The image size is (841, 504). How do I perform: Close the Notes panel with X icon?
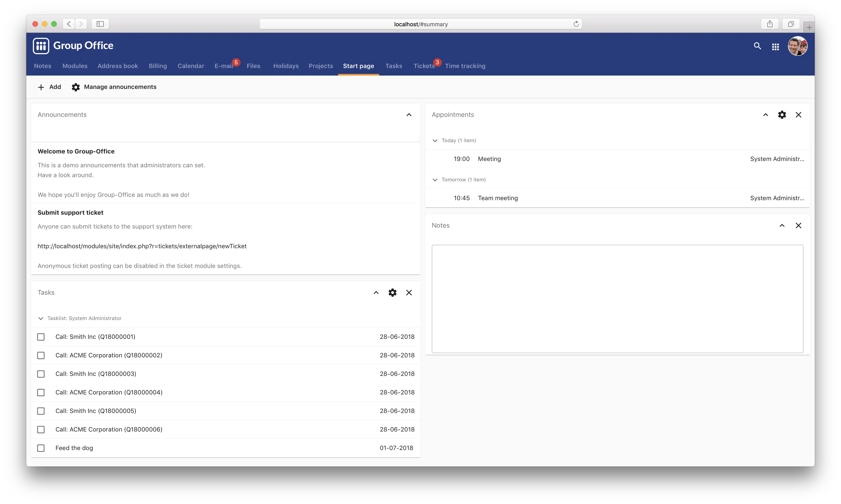[798, 225]
